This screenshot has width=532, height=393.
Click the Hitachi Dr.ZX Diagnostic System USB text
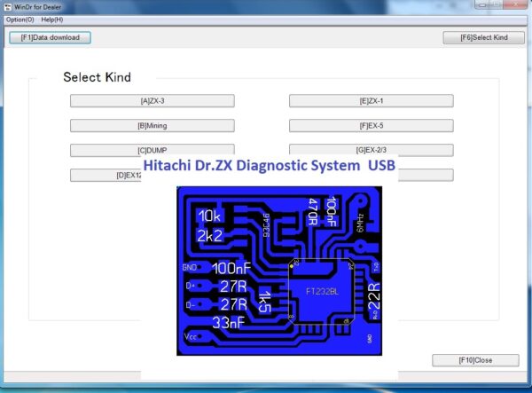pos(269,166)
